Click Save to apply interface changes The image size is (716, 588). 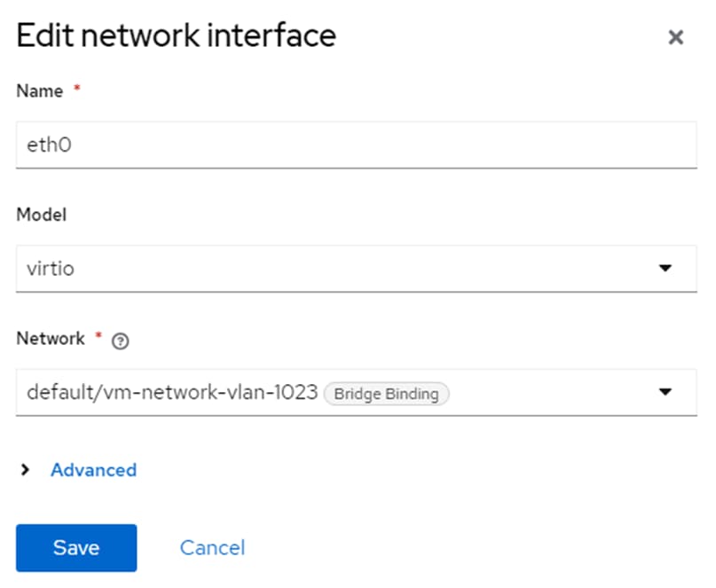coord(75,547)
